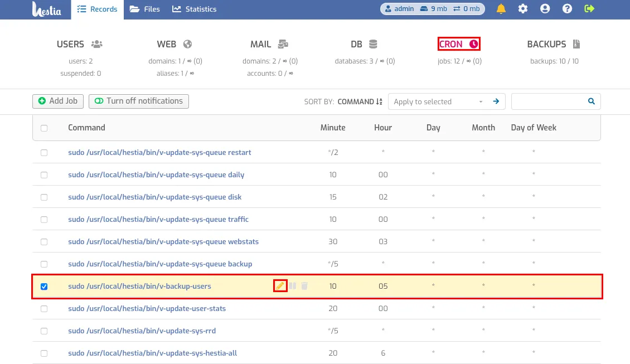
Task: Click the "databases: 3 / ∞ (0)" text
Action: (365, 61)
